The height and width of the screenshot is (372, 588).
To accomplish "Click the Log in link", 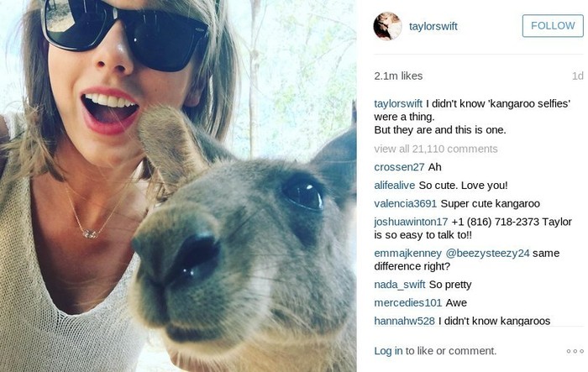I will pos(388,351).
